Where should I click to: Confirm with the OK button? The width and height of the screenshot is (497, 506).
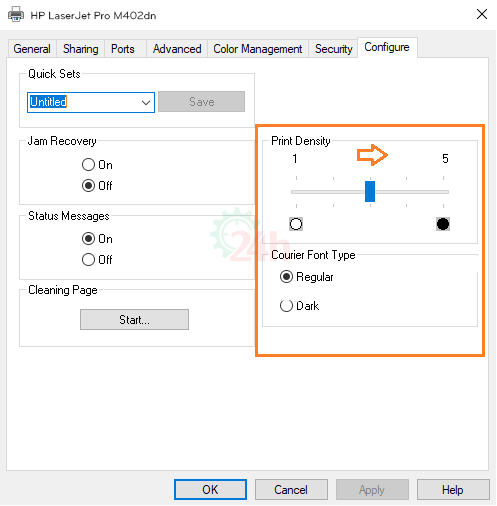pyautogui.click(x=210, y=490)
